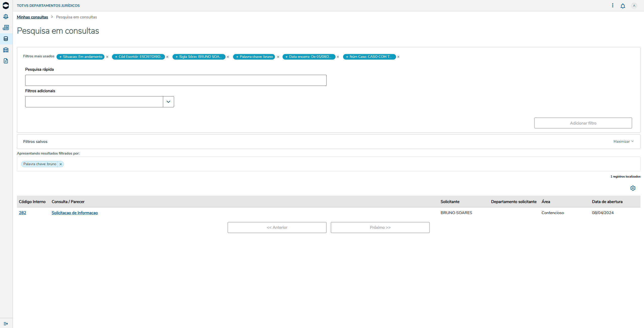
Task: Expand the sidebar menu arrow icon
Action: coord(6,323)
